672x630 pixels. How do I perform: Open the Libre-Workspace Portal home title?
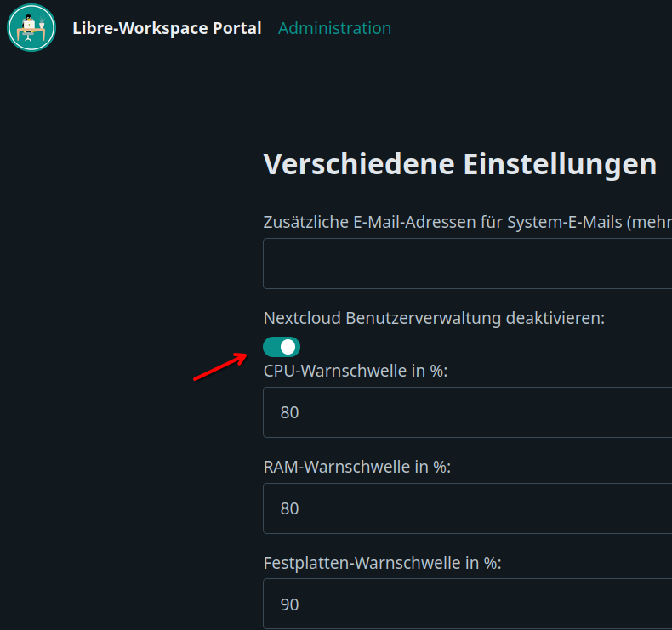[167, 28]
